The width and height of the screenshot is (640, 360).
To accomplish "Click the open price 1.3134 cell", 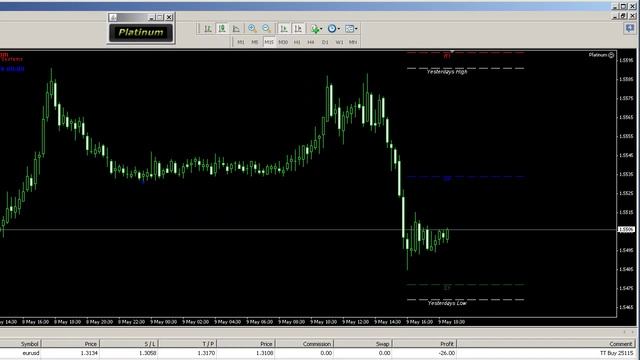I will 89,353.
